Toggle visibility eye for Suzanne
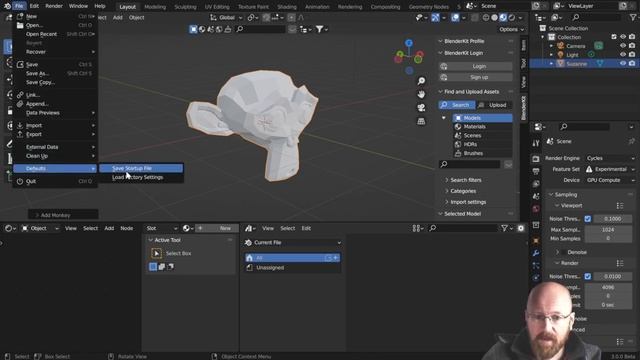 [x=623, y=64]
